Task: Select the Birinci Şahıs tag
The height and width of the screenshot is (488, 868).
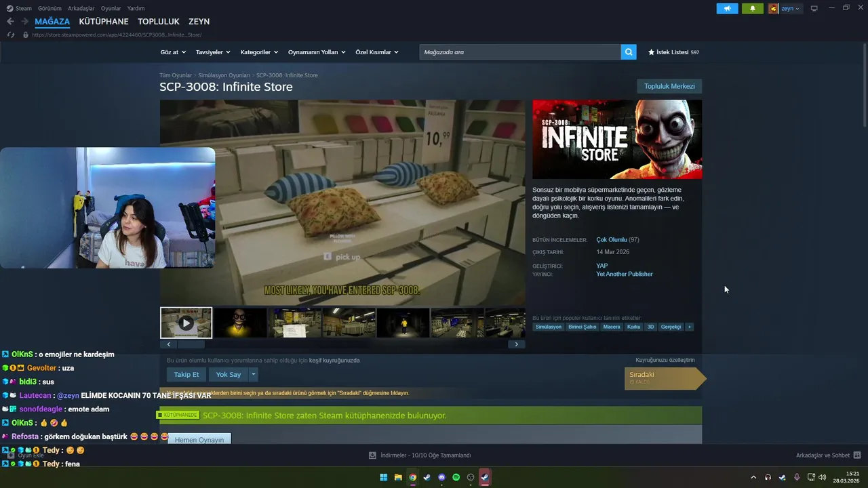Action: (x=583, y=327)
